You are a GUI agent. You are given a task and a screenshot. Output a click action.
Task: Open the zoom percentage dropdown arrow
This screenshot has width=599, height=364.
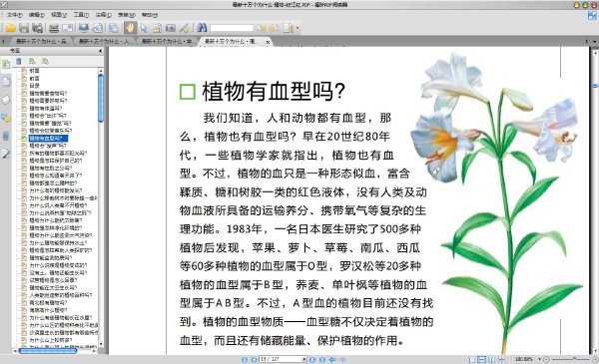click(539, 359)
